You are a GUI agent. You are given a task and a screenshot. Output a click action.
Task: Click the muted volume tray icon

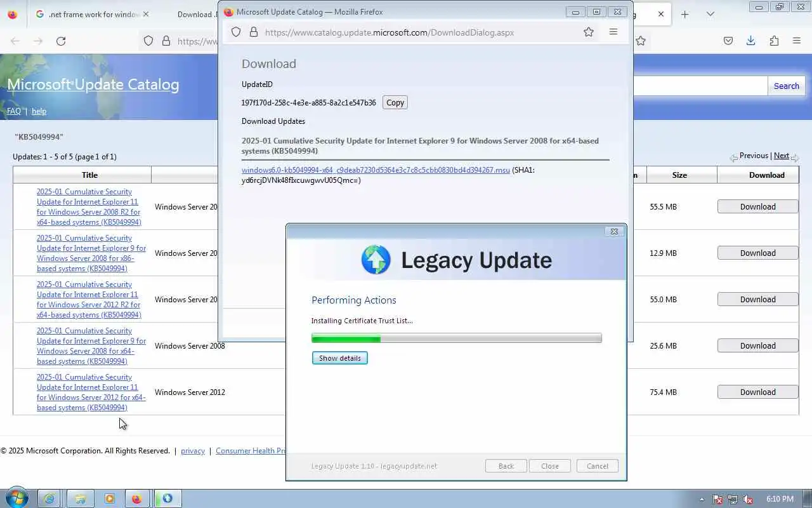coord(748,499)
